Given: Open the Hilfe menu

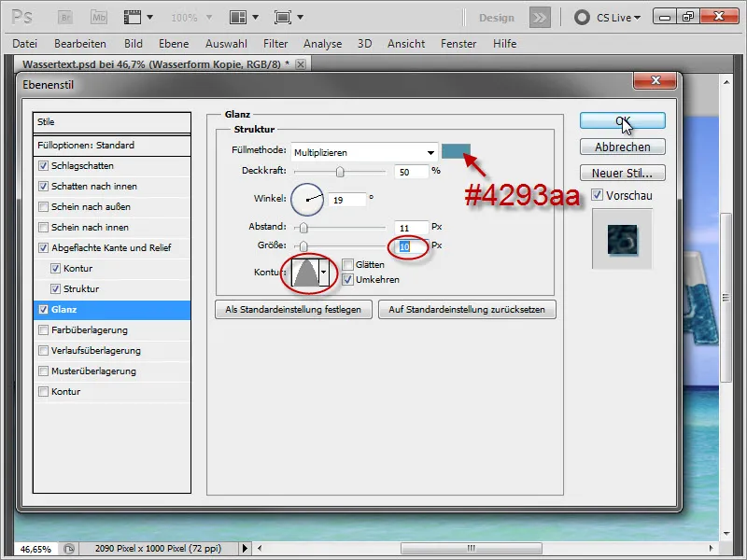Looking at the screenshot, I should 504,44.
